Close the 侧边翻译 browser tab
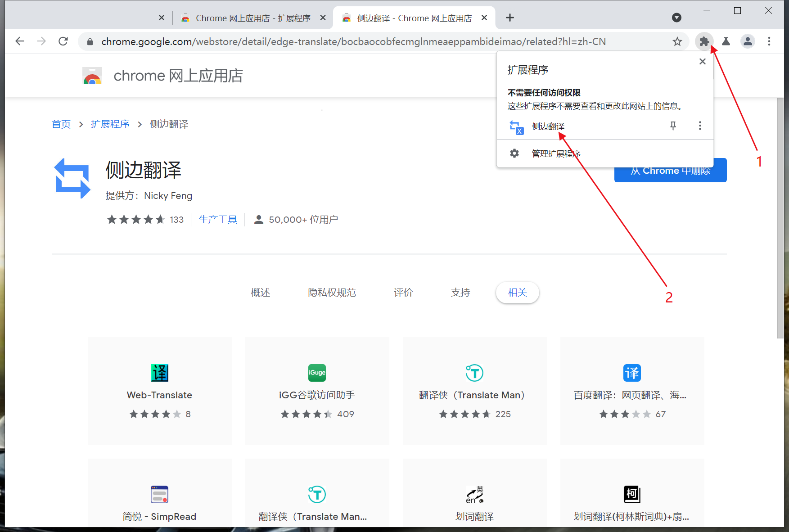The width and height of the screenshot is (789, 532). [484, 18]
